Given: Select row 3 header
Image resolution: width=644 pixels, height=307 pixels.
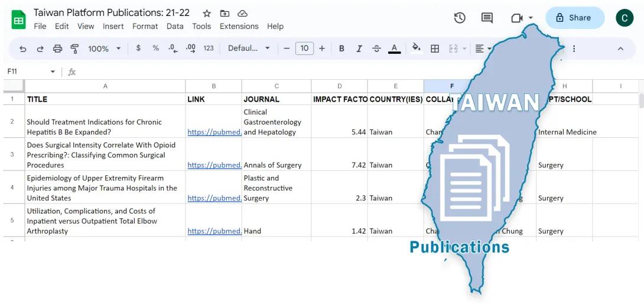Looking at the screenshot, I should point(12,154).
